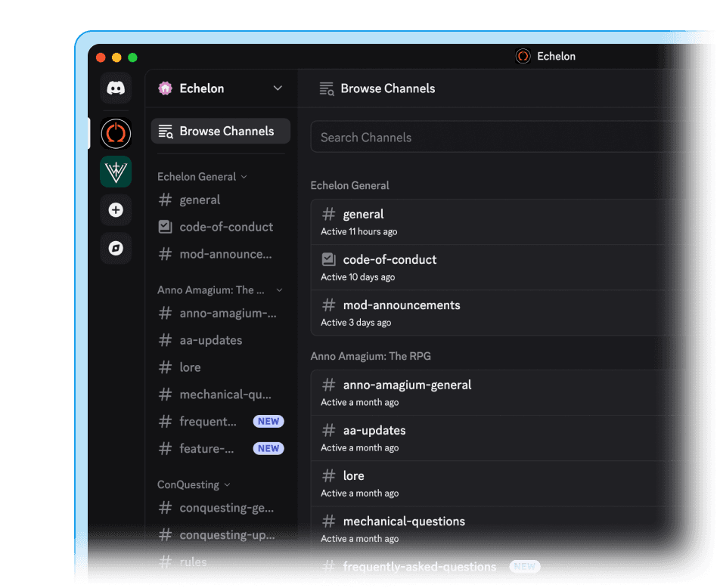The width and height of the screenshot is (720, 588).
Task: Click the rules-check icon of sidebar code-of-conduct
Action: (165, 227)
